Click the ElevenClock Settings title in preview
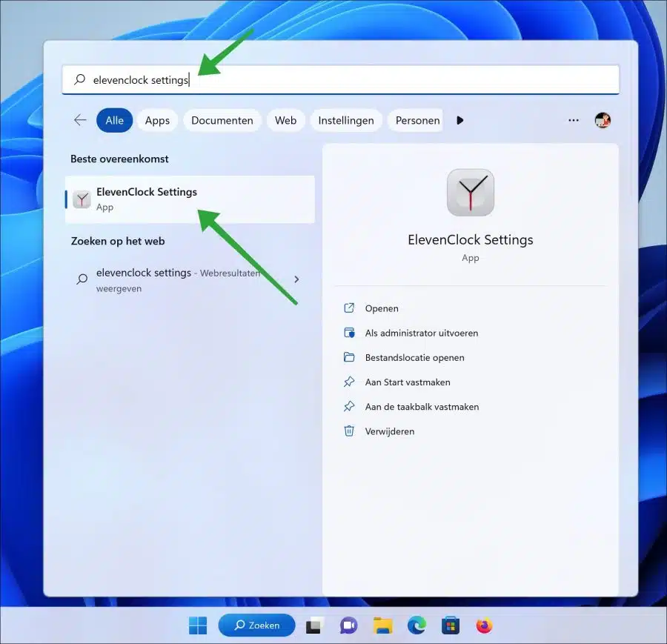Image resolution: width=667 pixels, height=644 pixels. coord(470,240)
